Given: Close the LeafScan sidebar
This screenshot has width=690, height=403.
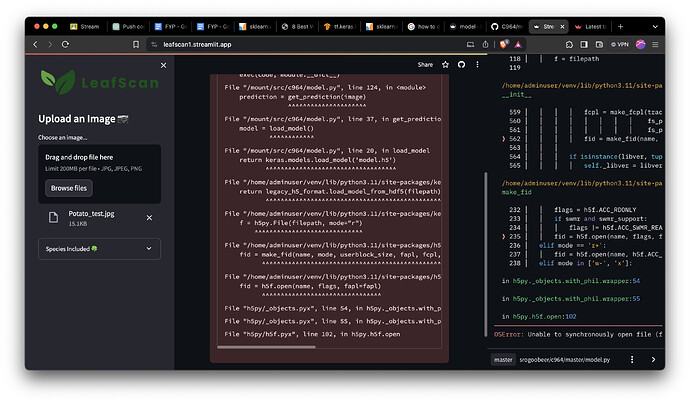Looking at the screenshot, I should click(x=163, y=65).
